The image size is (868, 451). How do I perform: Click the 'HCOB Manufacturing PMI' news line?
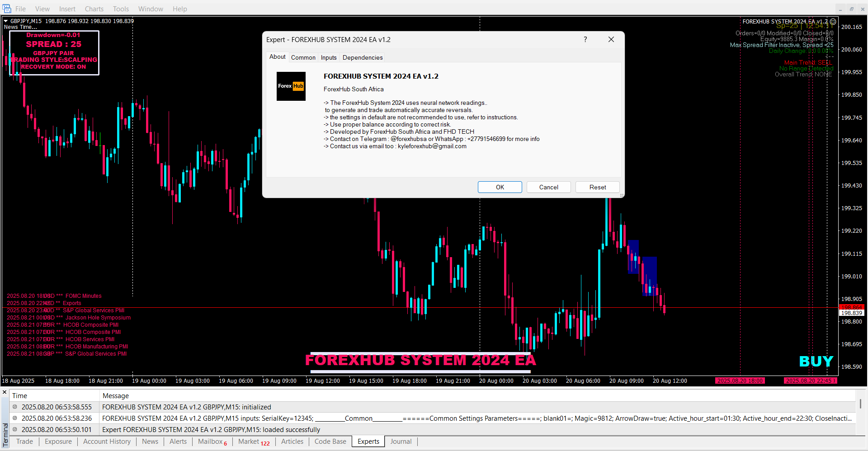point(67,347)
